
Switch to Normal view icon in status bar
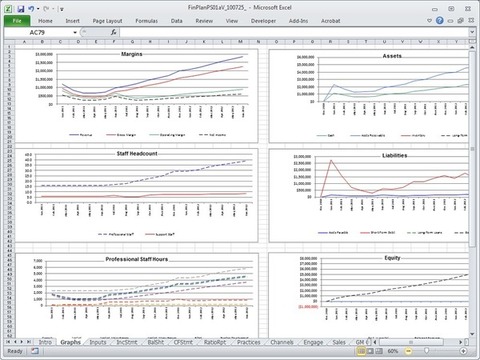coord(361,351)
